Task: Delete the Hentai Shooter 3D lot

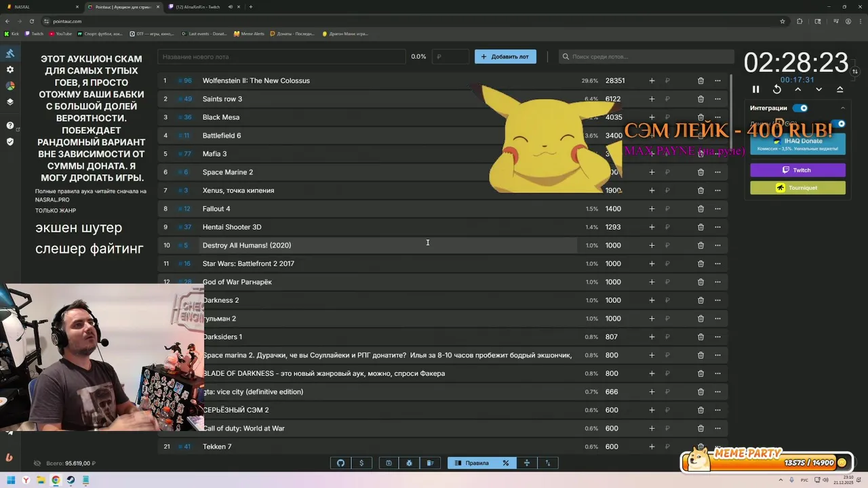Action: click(x=701, y=227)
